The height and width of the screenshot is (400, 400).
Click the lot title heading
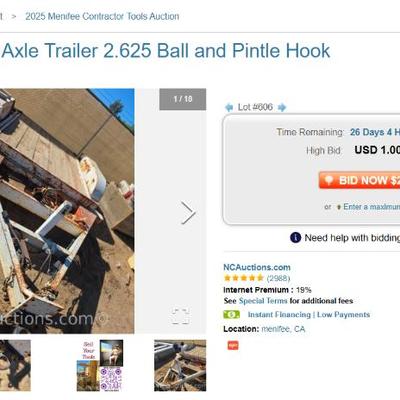pyautogui.click(x=165, y=51)
